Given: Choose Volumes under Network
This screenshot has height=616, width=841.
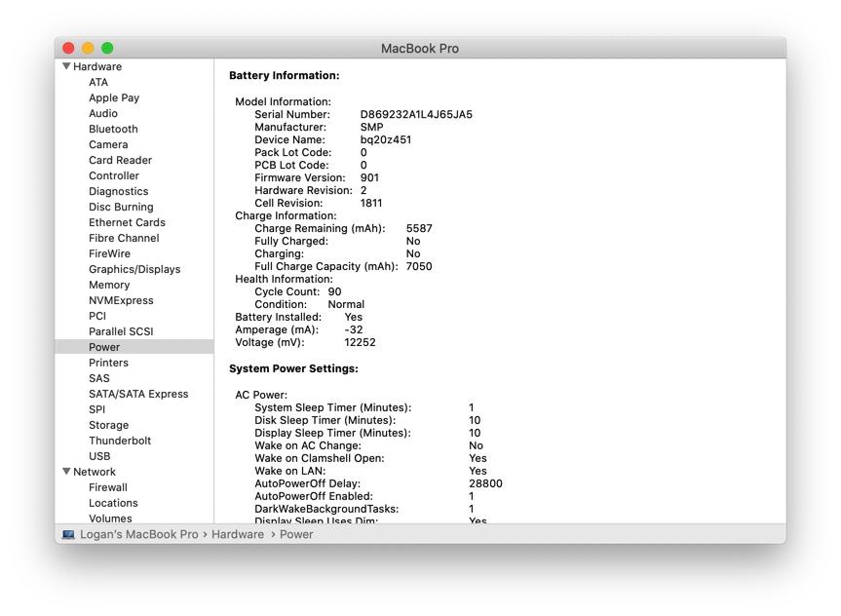Looking at the screenshot, I should (x=110, y=518).
